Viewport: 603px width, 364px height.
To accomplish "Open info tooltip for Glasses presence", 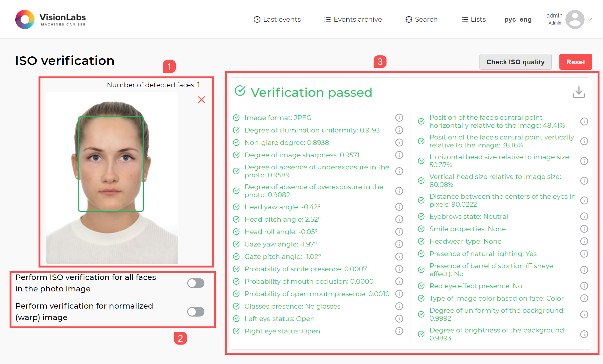I will click(x=399, y=306).
